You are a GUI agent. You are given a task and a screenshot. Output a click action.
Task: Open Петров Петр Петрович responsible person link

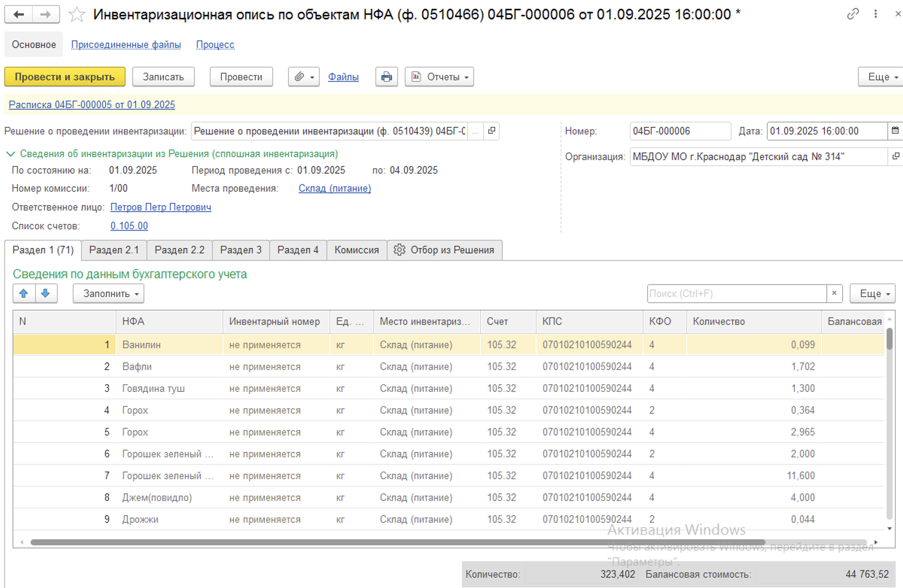(160, 207)
